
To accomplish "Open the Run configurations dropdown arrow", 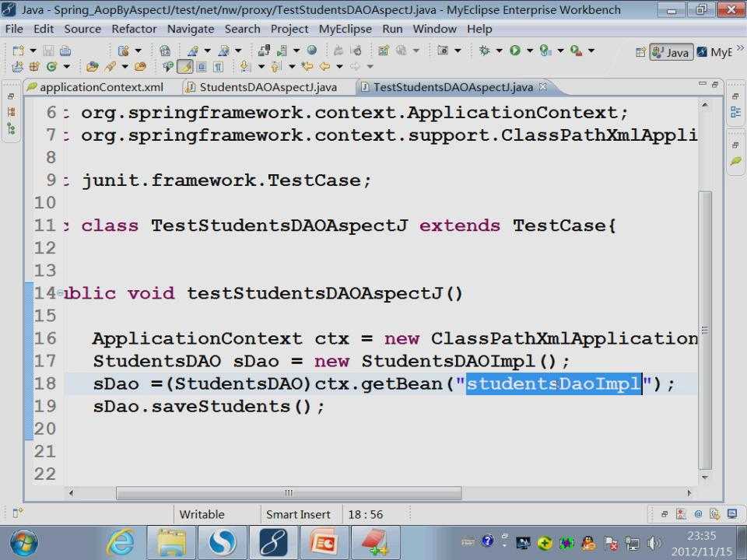I will (x=529, y=51).
